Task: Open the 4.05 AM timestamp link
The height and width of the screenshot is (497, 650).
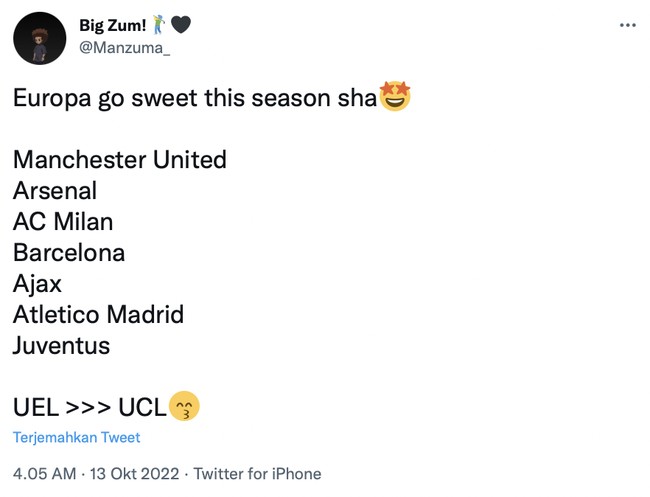Action: pos(43,473)
